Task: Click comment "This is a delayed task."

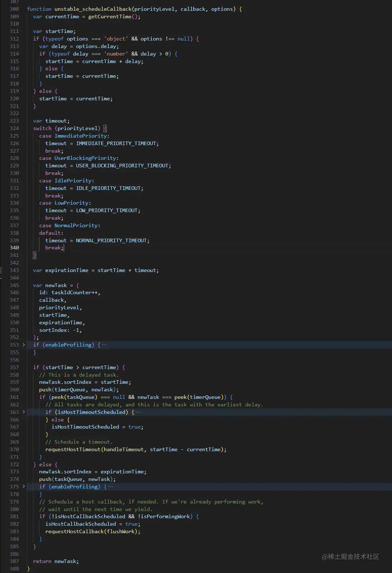Action: click(x=79, y=375)
